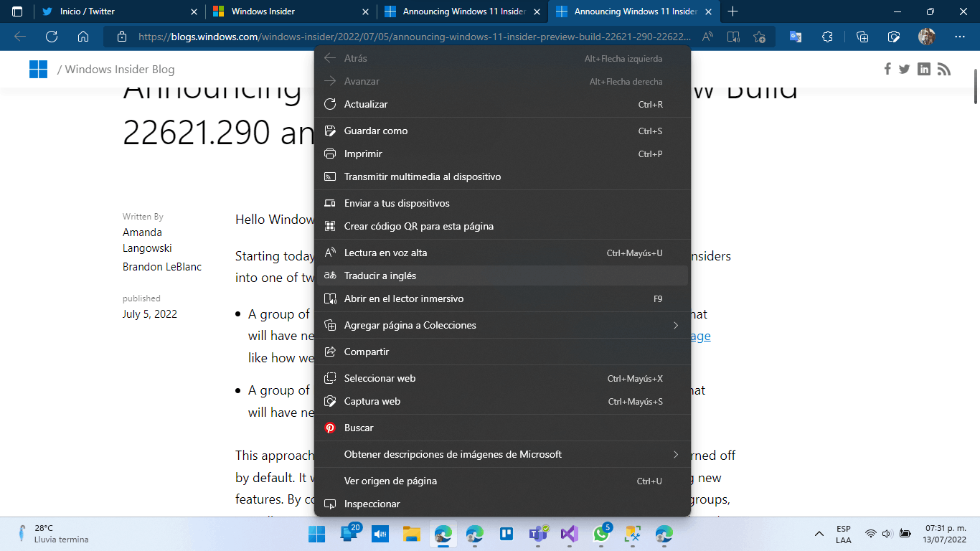980x551 pixels.
Task: Click the read aloud icon in address bar
Action: pyautogui.click(x=707, y=37)
